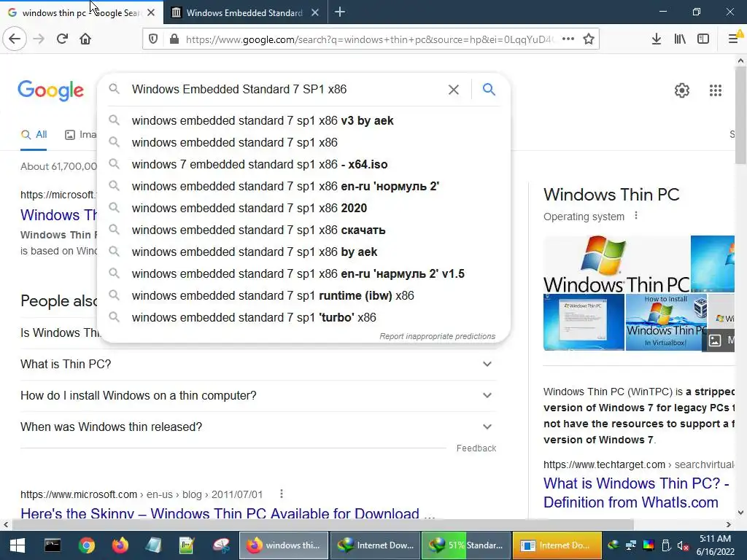Choose the "'turbo' x86" suggestion
This screenshot has width=747, height=560.
click(x=303, y=318)
